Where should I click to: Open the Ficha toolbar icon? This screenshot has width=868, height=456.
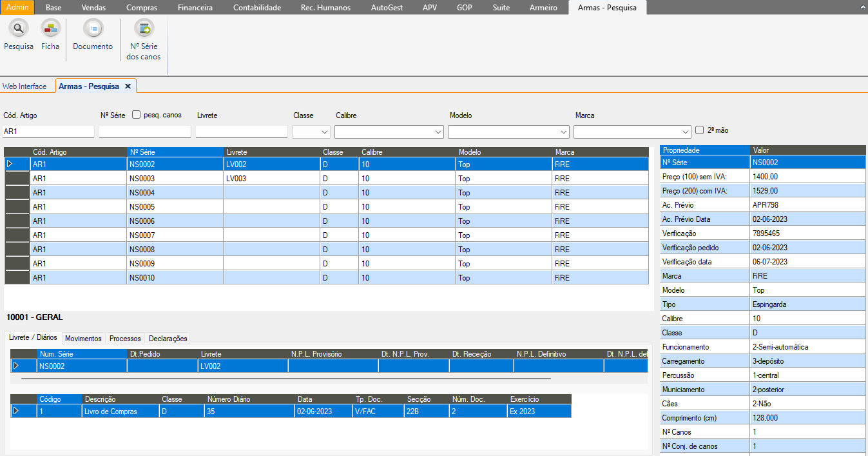click(x=50, y=28)
